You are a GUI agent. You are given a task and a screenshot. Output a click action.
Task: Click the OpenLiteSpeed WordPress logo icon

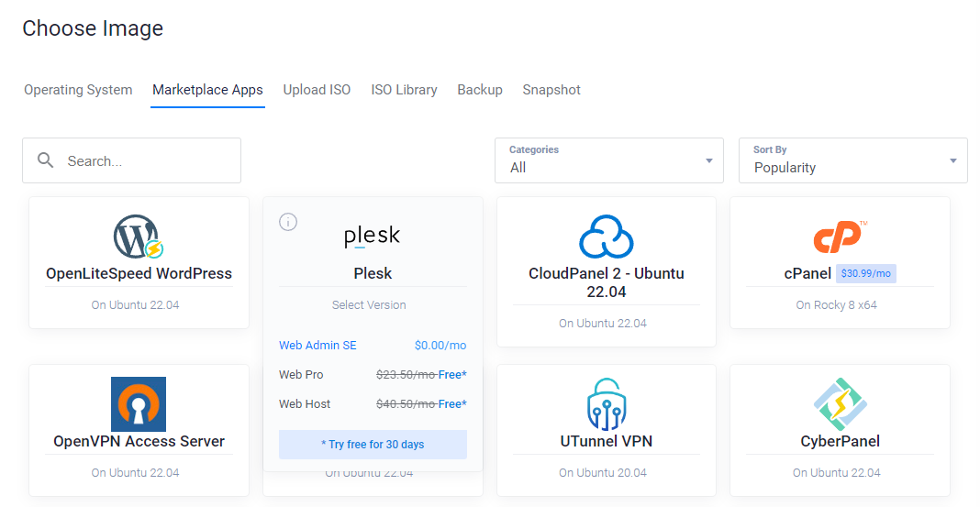coord(139,237)
